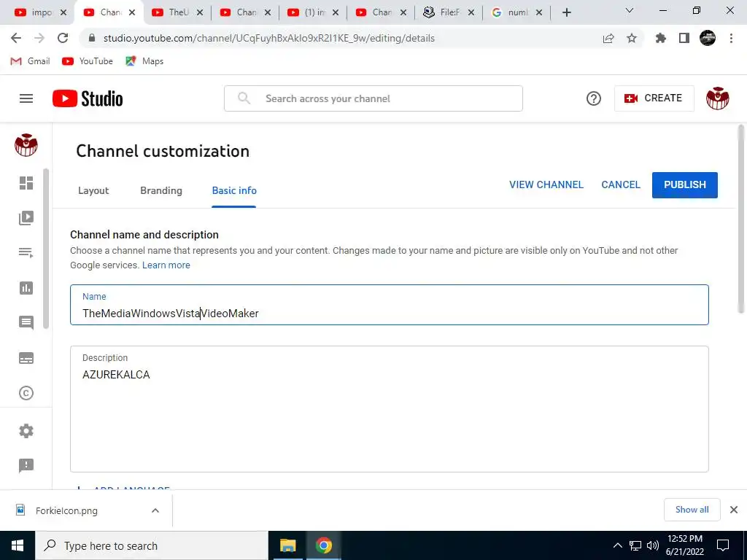Image resolution: width=747 pixels, height=560 pixels.
Task: Toggle the Chrome side panel icon
Action: (x=684, y=38)
